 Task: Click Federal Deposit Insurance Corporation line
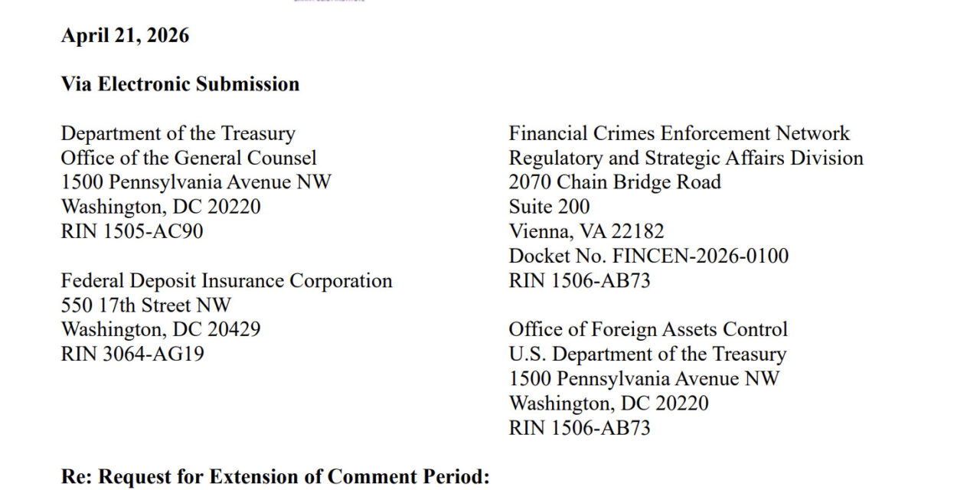tap(227, 281)
